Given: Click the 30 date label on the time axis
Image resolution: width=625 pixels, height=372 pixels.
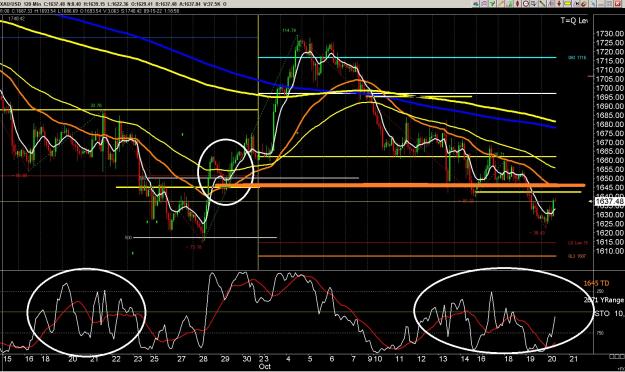Looking at the screenshot, I should click(x=247, y=359).
